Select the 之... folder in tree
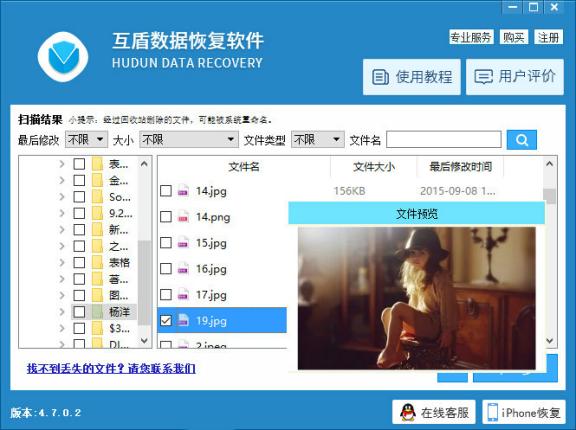 (x=119, y=246)
